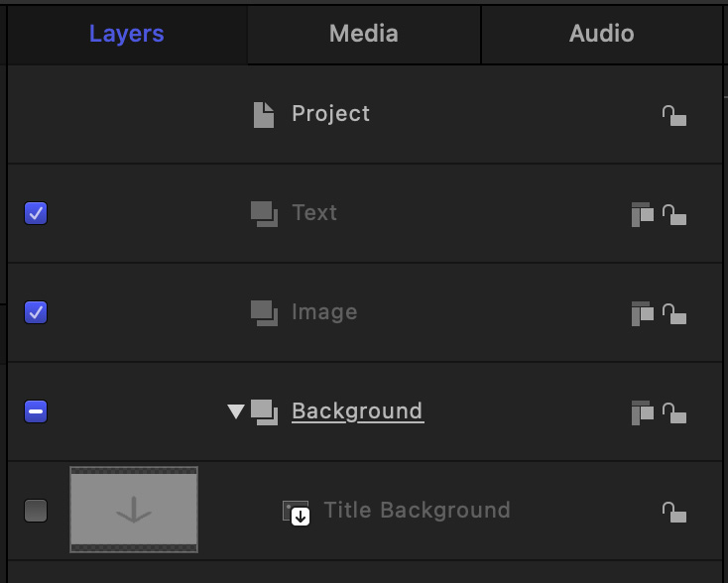Toggle the 2D/3D icon on Text group
728x583 pixels.
click(643, 214)
